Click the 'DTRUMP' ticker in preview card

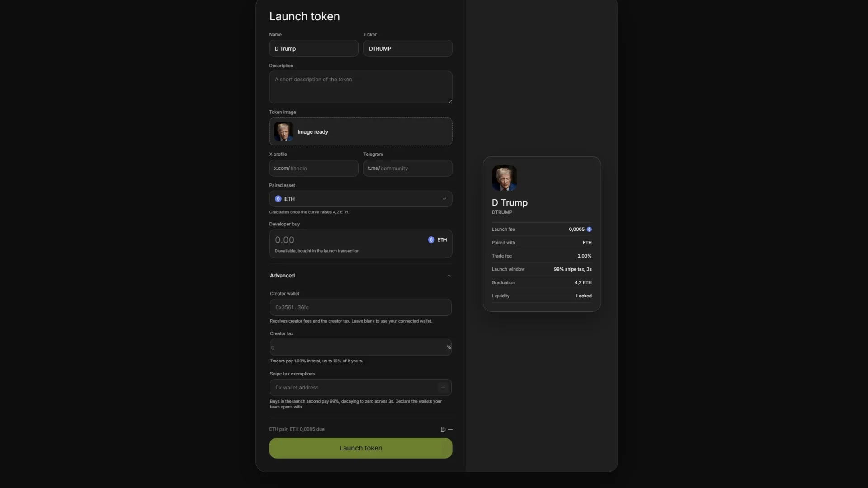[502, 212]
